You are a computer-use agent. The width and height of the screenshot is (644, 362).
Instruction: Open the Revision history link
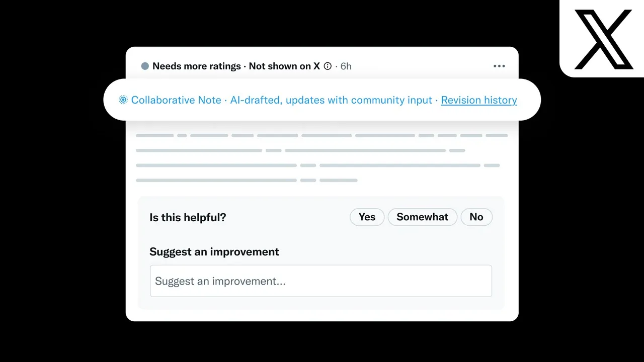point(478,100)
